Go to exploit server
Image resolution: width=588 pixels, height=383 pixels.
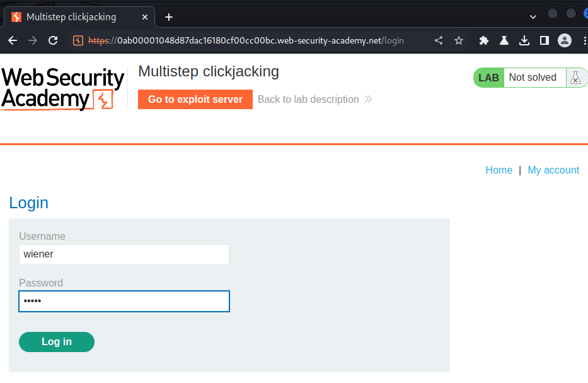pos(195,100)
